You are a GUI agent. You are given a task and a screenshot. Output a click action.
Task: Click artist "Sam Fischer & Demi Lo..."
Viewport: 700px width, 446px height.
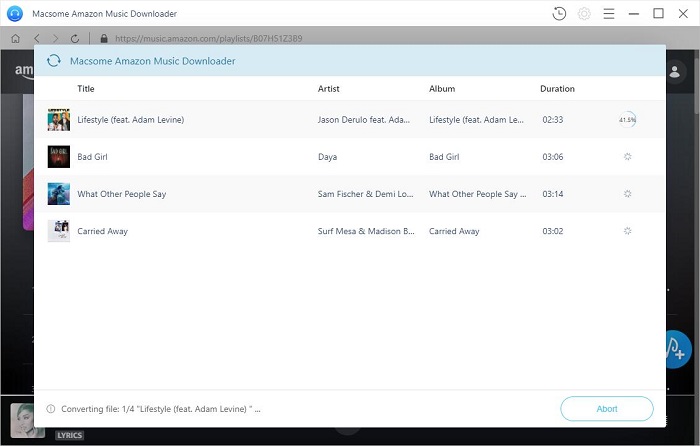(x=366, y=194)
